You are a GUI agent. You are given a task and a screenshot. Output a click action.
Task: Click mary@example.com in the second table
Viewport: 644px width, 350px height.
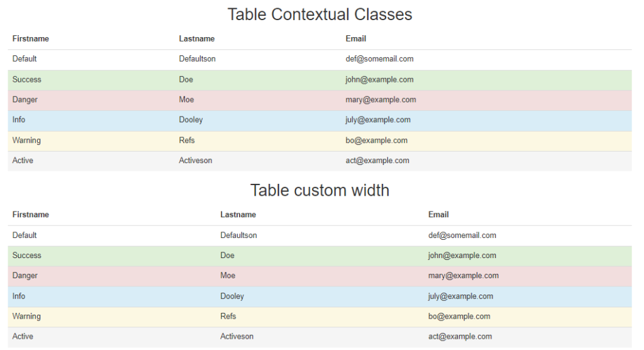[464, 276]
